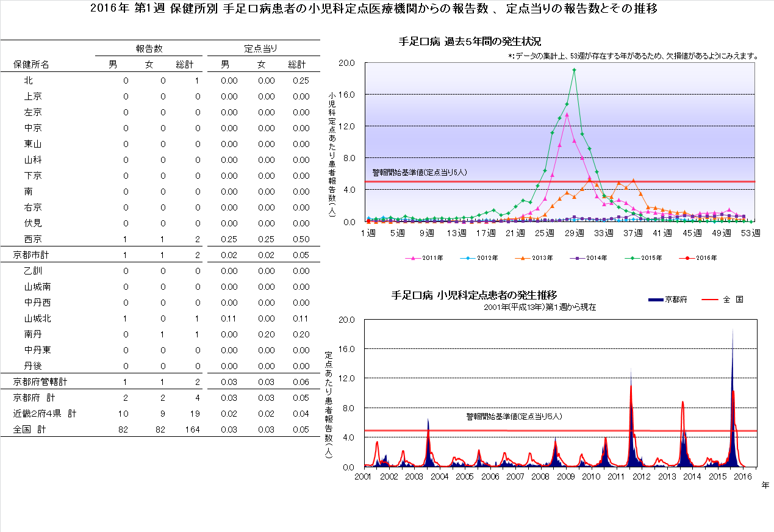
Task: Click the 南 row label
Action: point(29,192)
